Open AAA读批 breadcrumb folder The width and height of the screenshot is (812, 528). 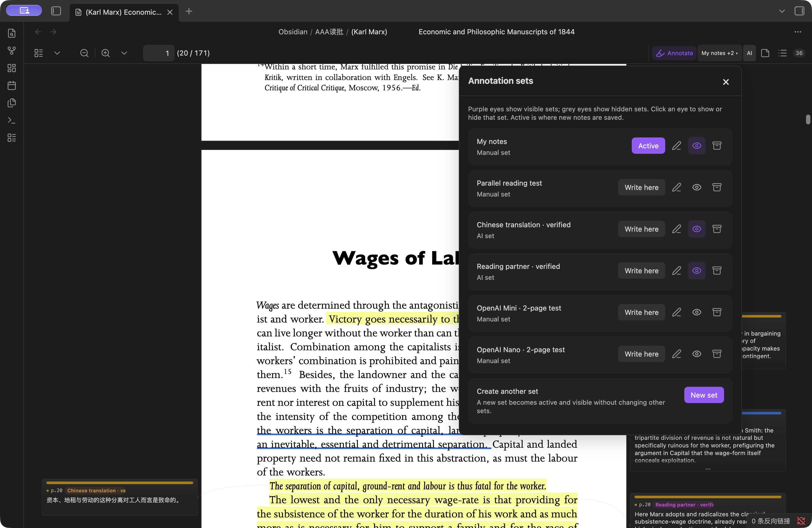click(x=329, y=32)
